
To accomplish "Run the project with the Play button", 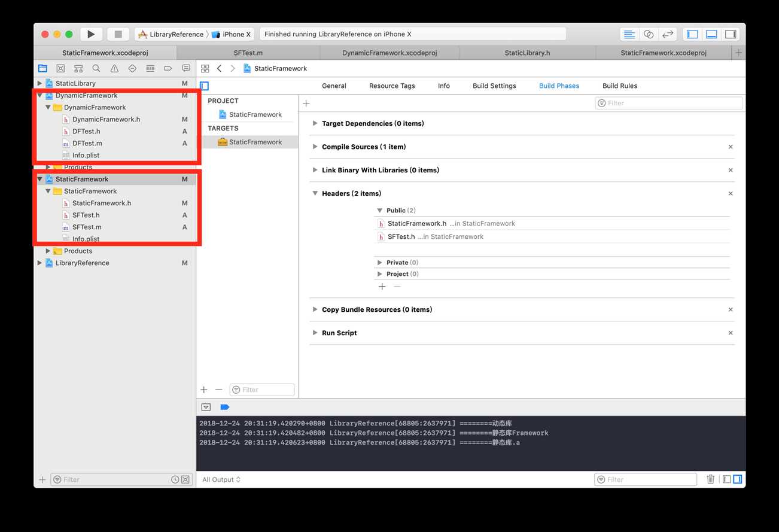I will [91, 34].
